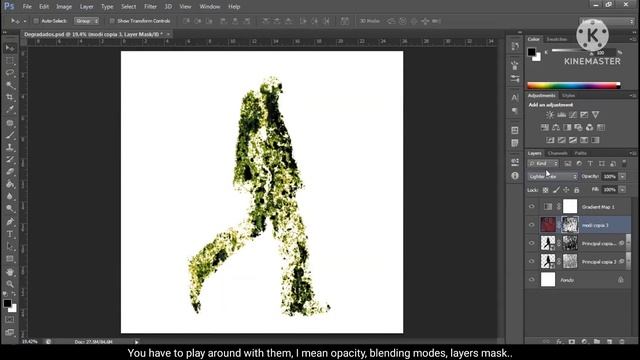640x360 pixels.
Task: Select the Eyedropper tool
Action: (10, 110)
